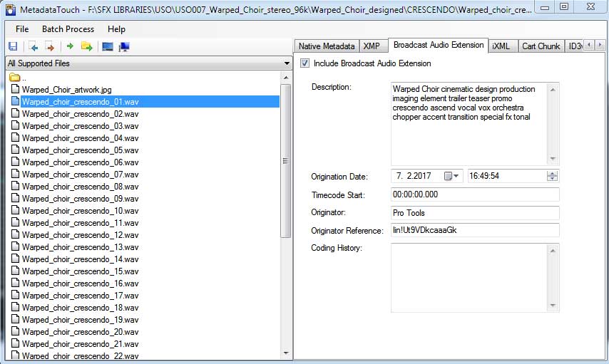Increase origination time with spinner up arrow

[553, 173]
